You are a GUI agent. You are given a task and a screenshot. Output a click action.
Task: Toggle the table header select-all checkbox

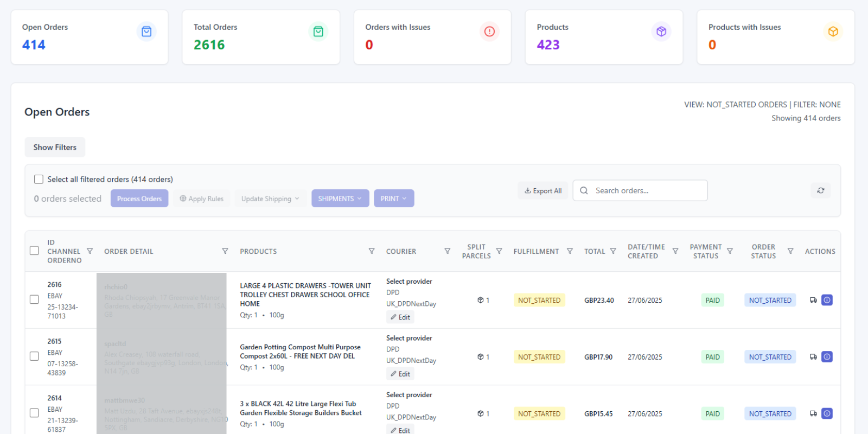(x=34, y=251)
